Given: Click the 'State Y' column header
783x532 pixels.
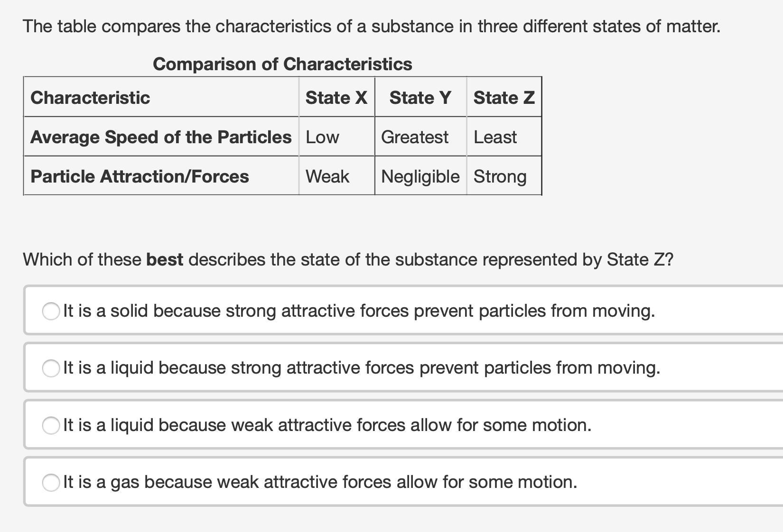Looking at the screenshot, I should coord(420,98).
